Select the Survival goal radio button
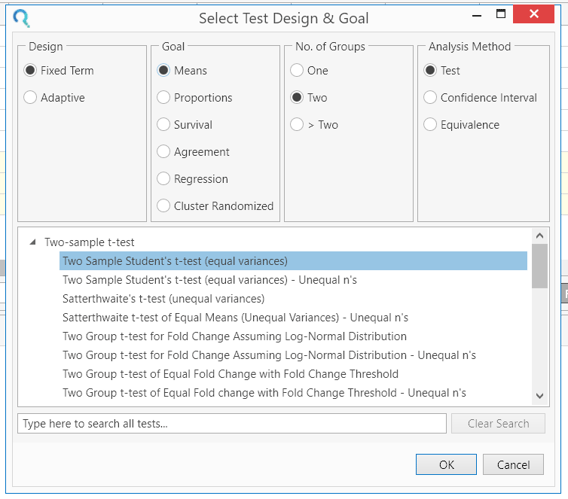 (185, 125)
